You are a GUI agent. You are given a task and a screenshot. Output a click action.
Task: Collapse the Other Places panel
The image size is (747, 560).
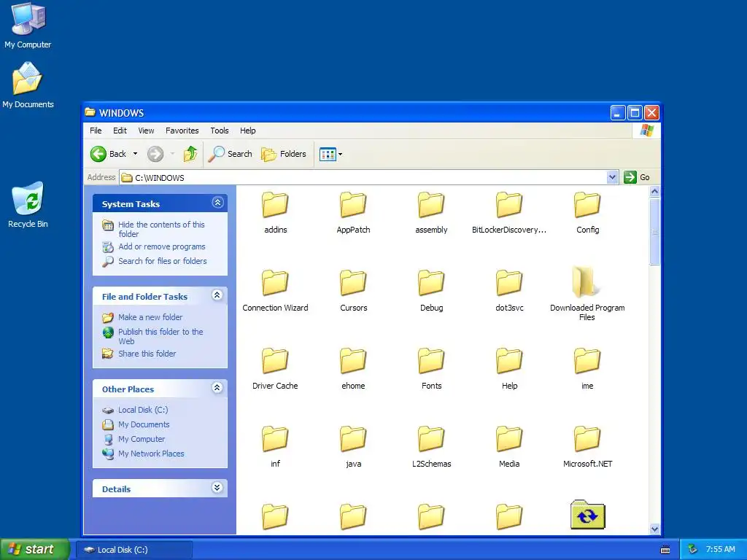point(217,388)
